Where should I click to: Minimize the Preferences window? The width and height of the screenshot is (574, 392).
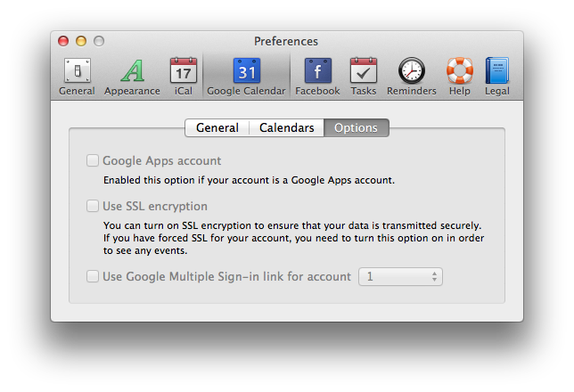[81, 41]
